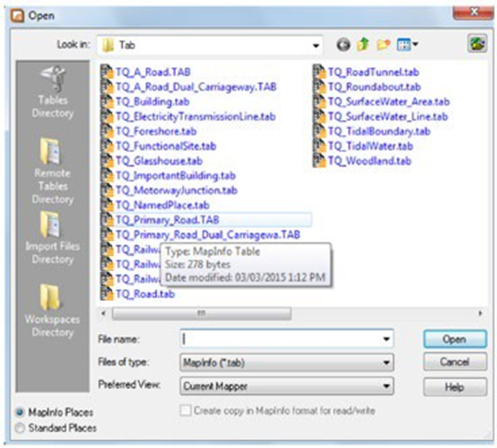Viewport: 497px width, 448px height.
Task: Click the folder icon in Look in box
Action: point(108,45)
